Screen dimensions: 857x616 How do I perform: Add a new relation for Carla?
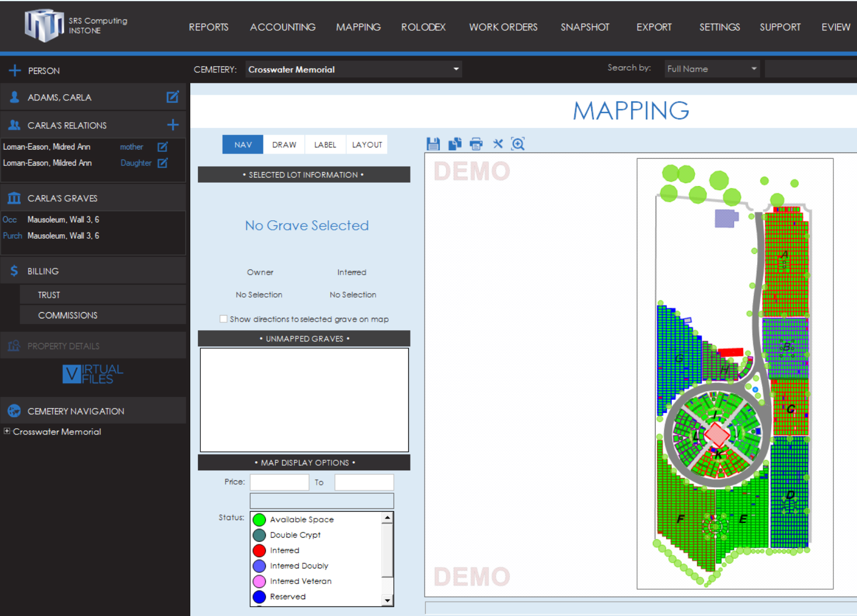pos(173,125)
